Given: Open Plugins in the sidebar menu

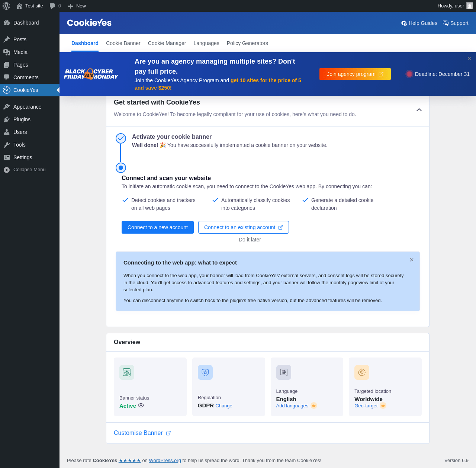Looking at the screenshot, I should tap(30, 119).
